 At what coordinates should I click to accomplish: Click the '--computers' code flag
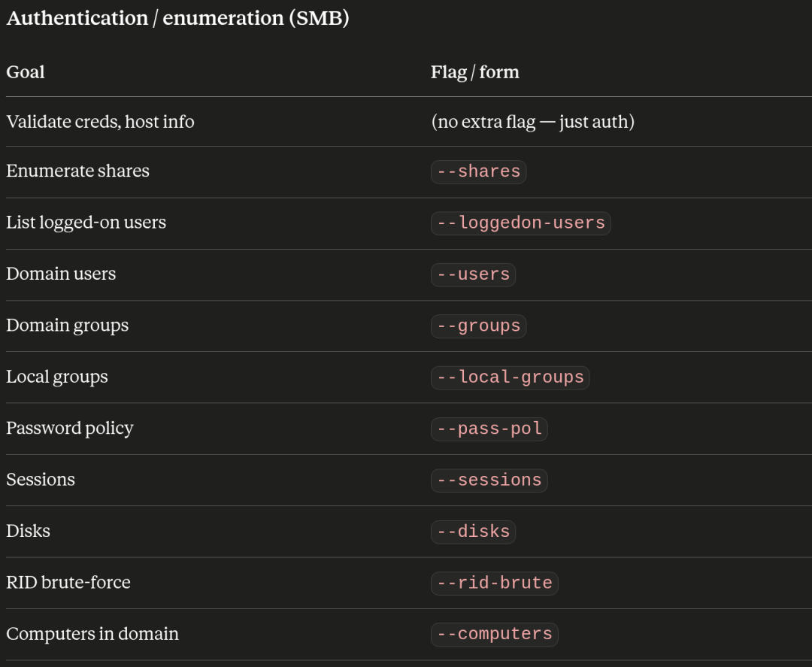pyautogui.click(x=495, y=635)
